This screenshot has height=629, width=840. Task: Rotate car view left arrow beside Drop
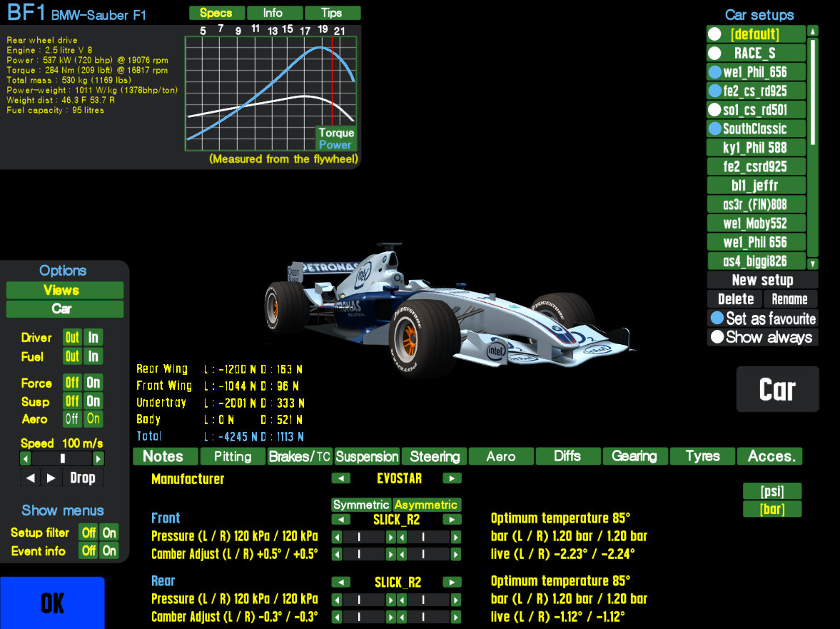(31, 478)
